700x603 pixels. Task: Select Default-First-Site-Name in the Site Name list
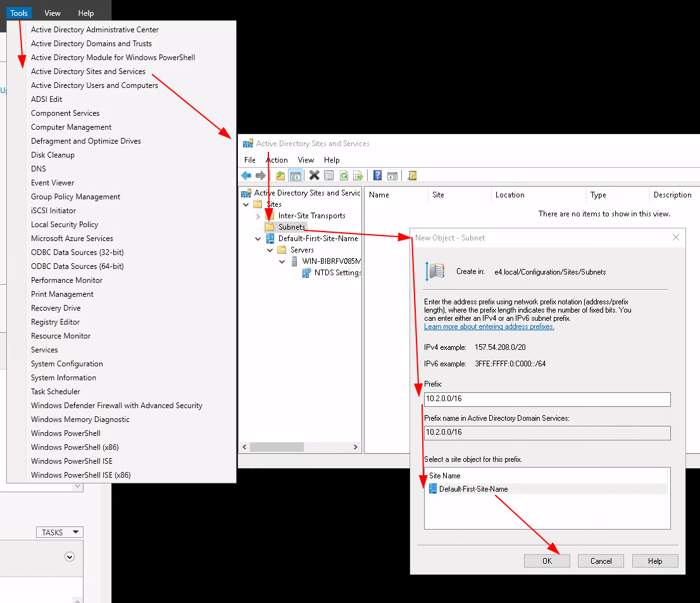tap(473, 488)
